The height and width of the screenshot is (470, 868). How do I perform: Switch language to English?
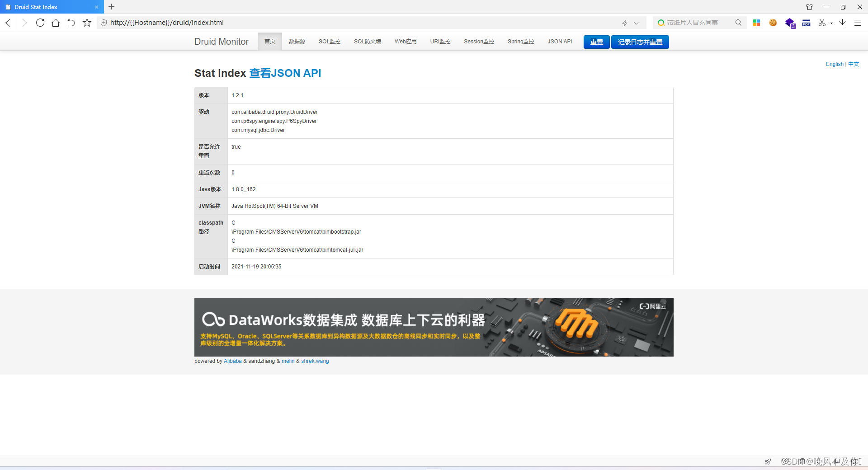(835, 64)
